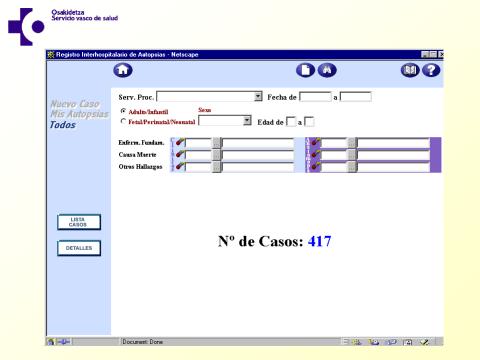Go to the Home icon

(123, 70)
